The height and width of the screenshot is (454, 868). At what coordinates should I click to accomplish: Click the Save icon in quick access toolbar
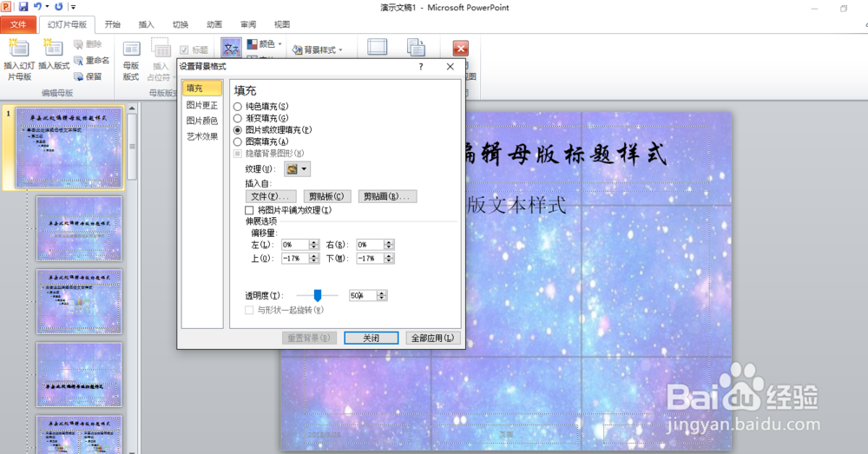point(23,7)
